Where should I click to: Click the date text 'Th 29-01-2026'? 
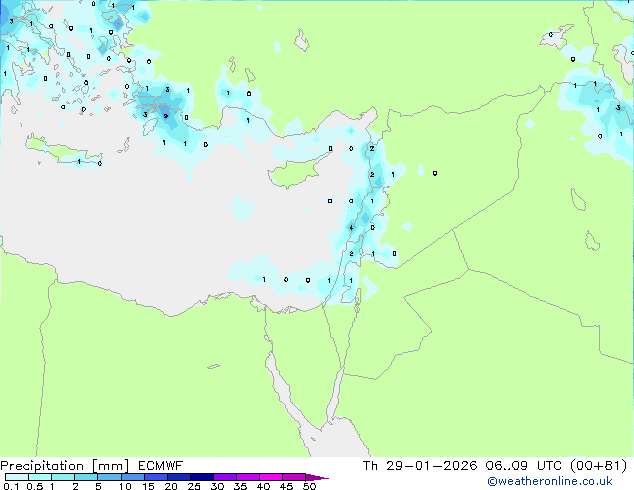tap(420, 466)
